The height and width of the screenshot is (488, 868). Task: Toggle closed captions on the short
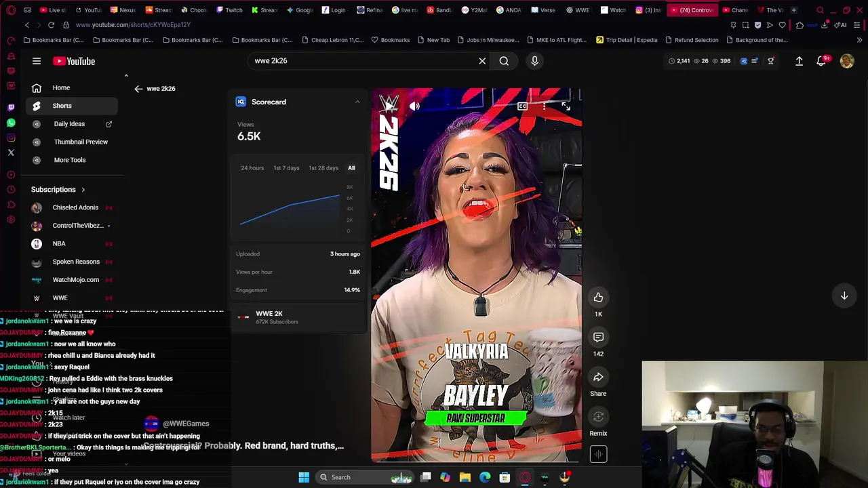click(522, 106)
